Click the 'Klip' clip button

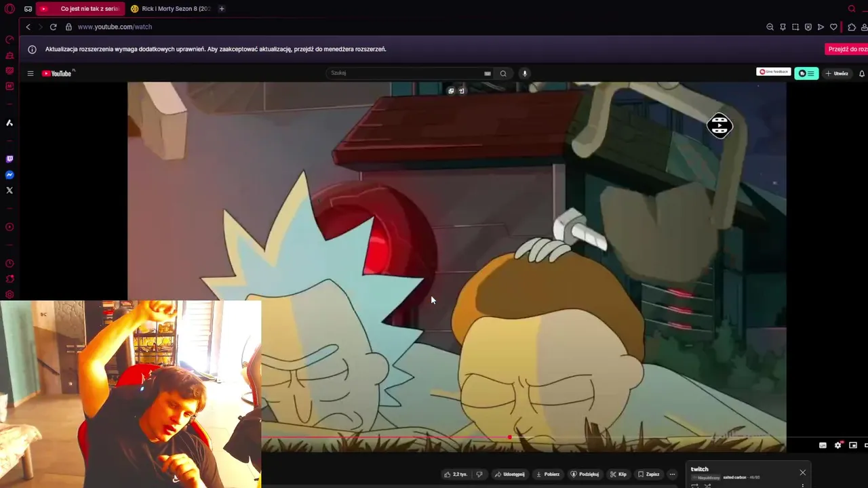click(618, 474)
